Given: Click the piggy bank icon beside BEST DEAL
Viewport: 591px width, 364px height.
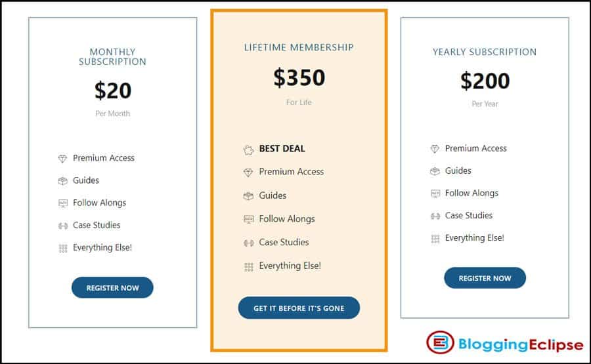Looking at the screenshot, I should [248, 150].
